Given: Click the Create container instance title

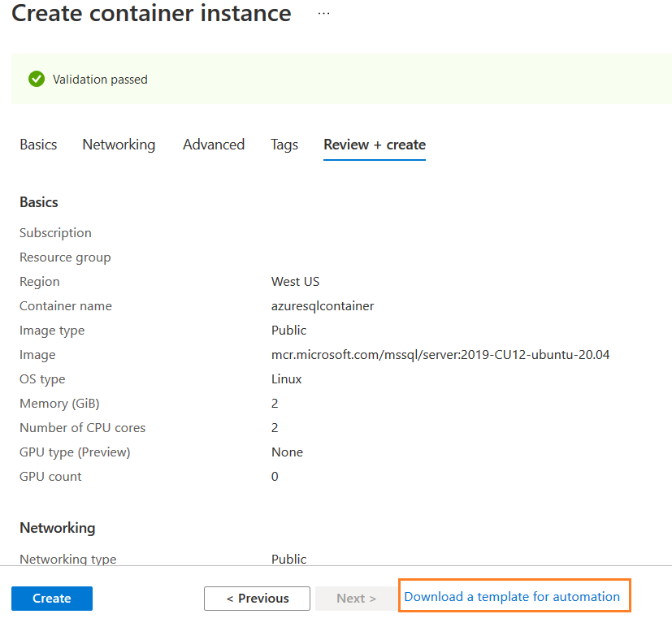Looking at the screenshot, I should pyautogui.click(x=151, y=14).
